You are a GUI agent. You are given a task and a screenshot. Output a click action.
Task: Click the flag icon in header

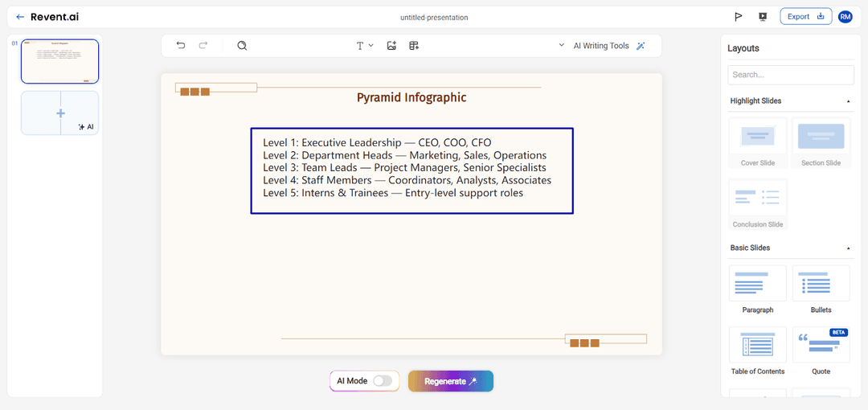pos(738,17)
